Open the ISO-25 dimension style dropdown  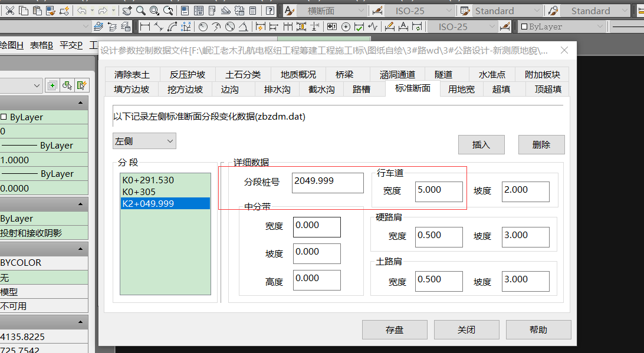tap(449, 11)
